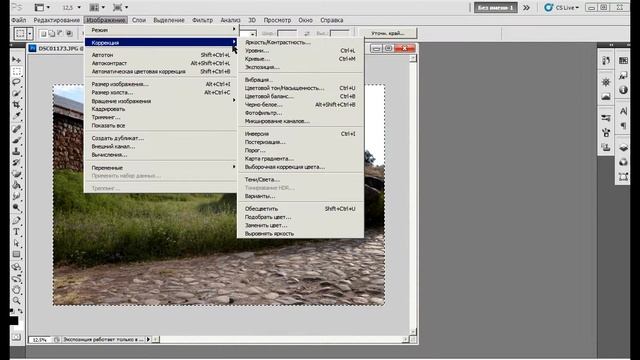The image size is (640, 360).
Task: Select the Rectangular Marquee tool in toolbox
Action: click(16, 71)
